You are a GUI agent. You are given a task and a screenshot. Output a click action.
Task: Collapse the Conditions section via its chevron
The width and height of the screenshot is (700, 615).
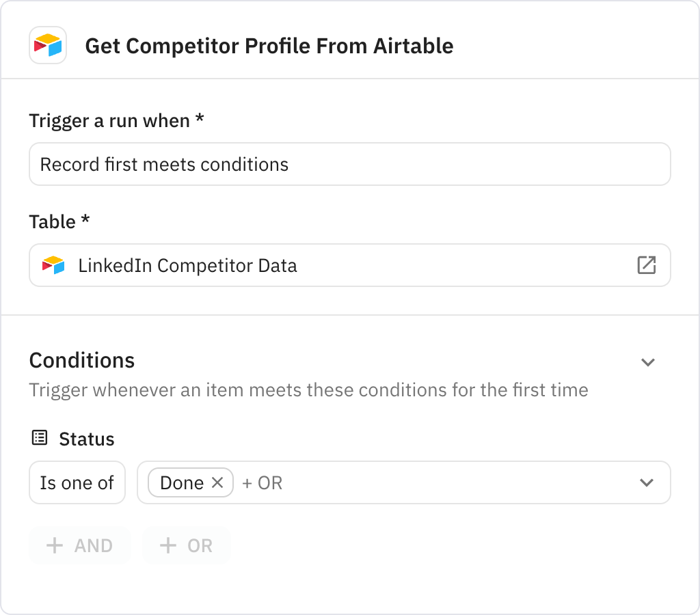pyautogui.click(x=648, y=362)
